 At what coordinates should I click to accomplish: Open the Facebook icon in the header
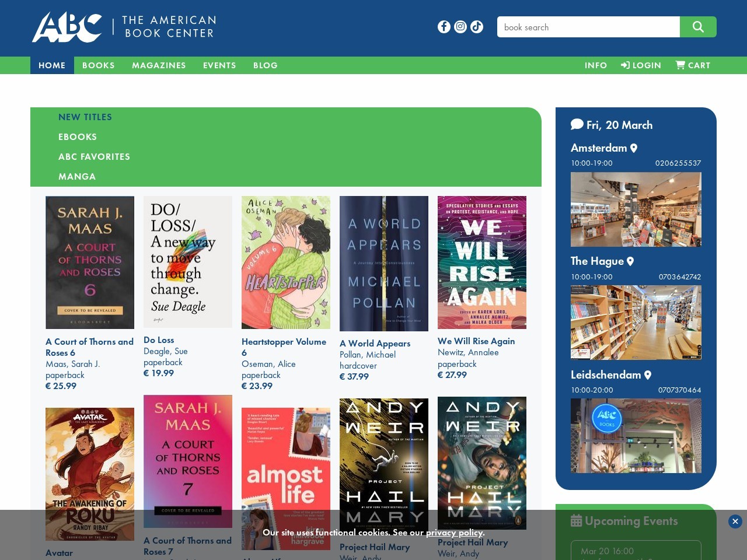point(444,26)
